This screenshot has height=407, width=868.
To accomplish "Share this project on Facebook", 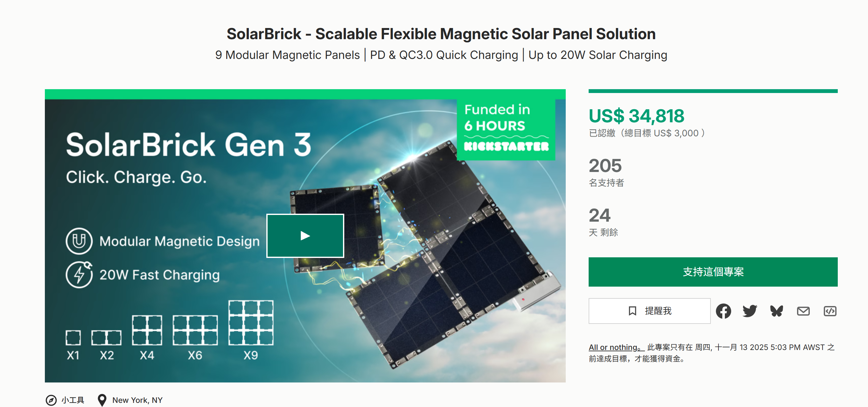I will tap(723, 311).
